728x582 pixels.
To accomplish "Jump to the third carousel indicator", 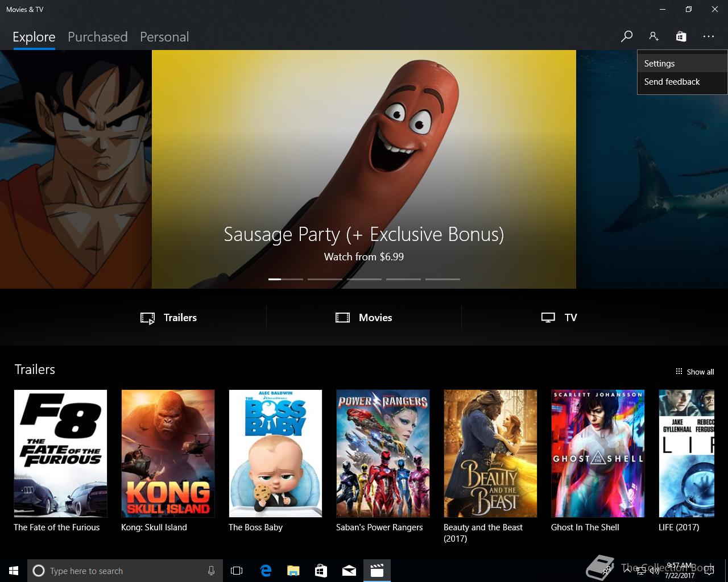I will point(364,279).
